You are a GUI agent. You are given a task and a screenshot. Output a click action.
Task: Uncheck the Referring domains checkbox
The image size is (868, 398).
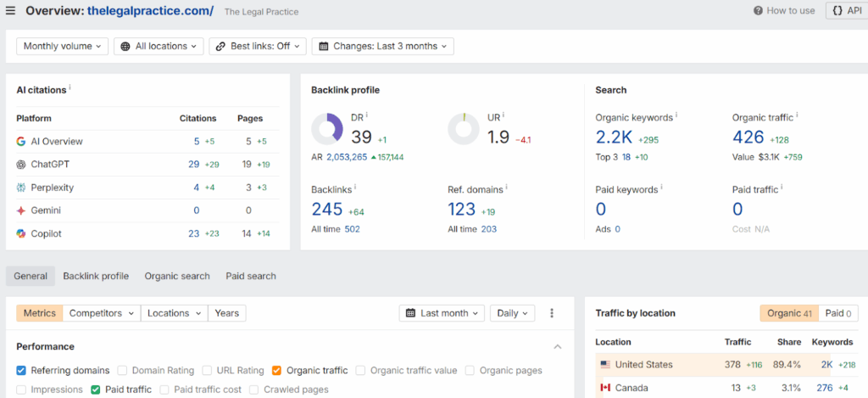click(21, 370)
